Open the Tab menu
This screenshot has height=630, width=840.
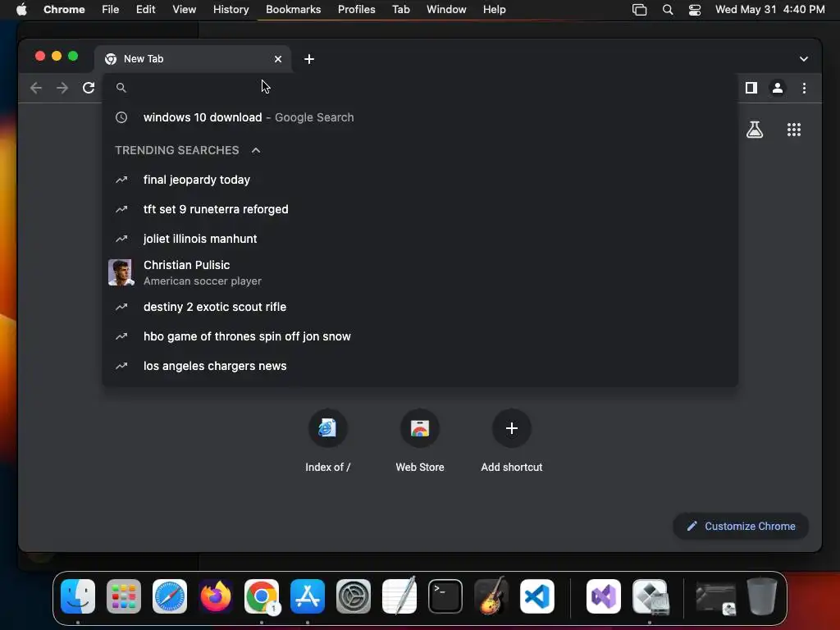(x=400, y=10)
